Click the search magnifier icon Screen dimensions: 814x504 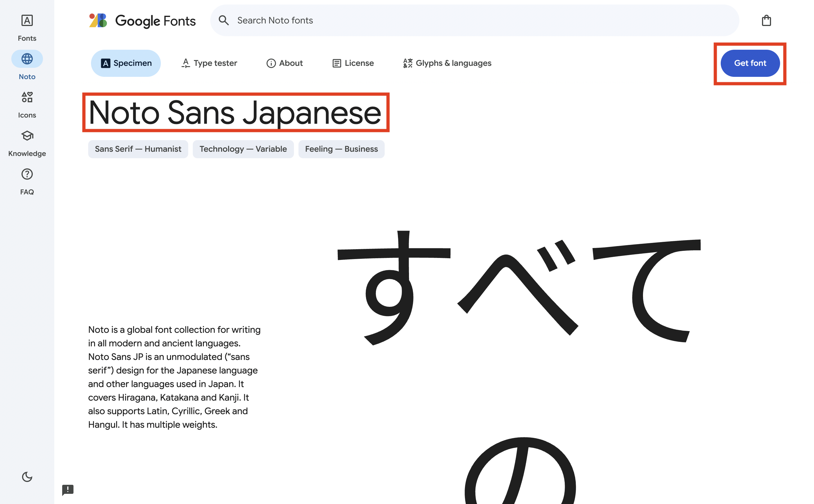(x=223, y=20)
